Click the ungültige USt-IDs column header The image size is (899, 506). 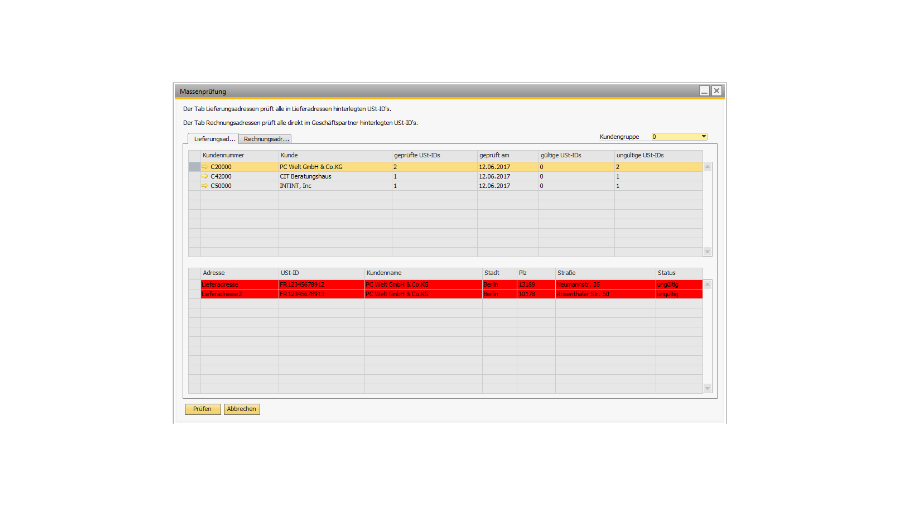(x=658, y=155)
